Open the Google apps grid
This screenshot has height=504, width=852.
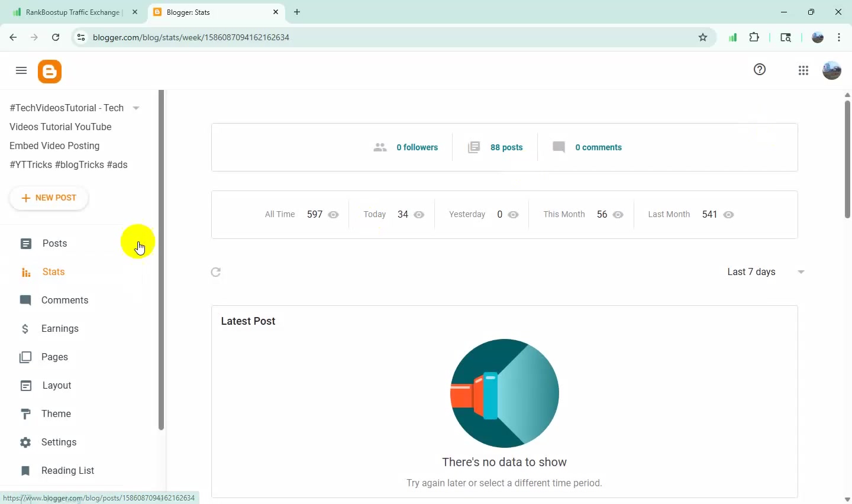(x=803, y=71)
